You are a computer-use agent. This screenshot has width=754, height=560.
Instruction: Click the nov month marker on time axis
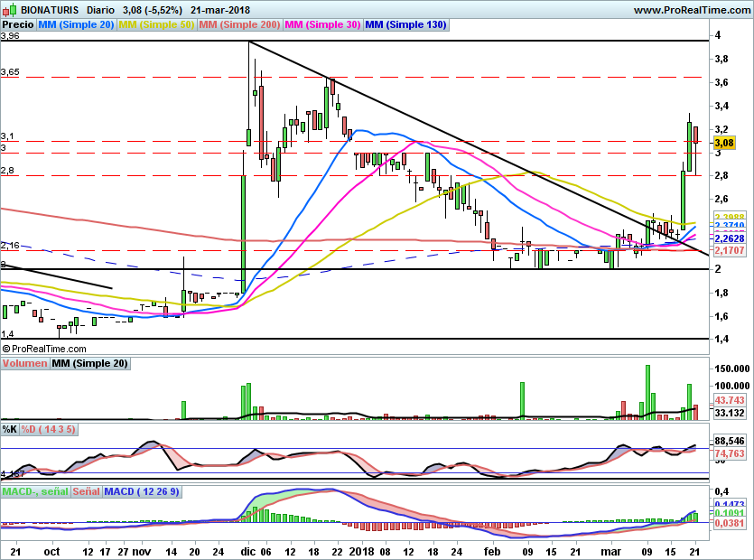[x=142, y=552]
